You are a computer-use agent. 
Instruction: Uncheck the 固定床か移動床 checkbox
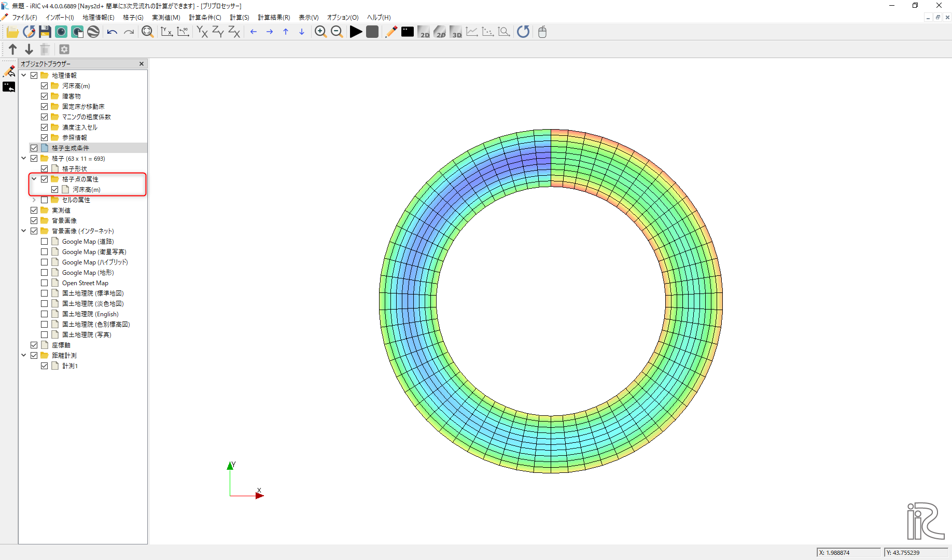(44, 107)
